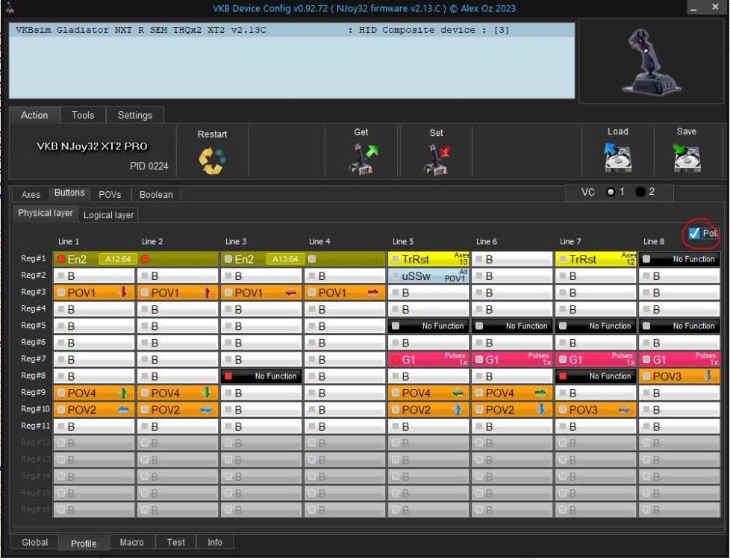Select VC radio option 2
Screen dimensions: 730x560
pyautogui.click(x=640, y=192)
